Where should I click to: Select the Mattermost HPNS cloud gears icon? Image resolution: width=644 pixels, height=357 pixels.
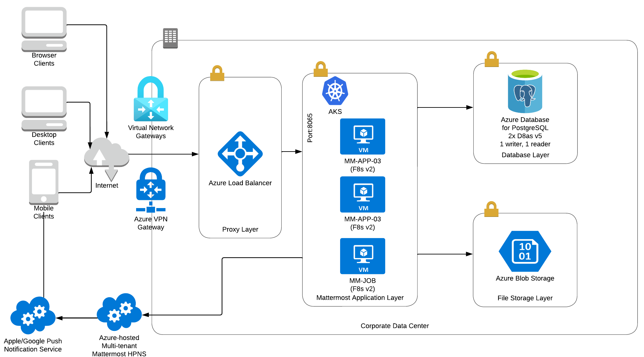coord(119,312)
